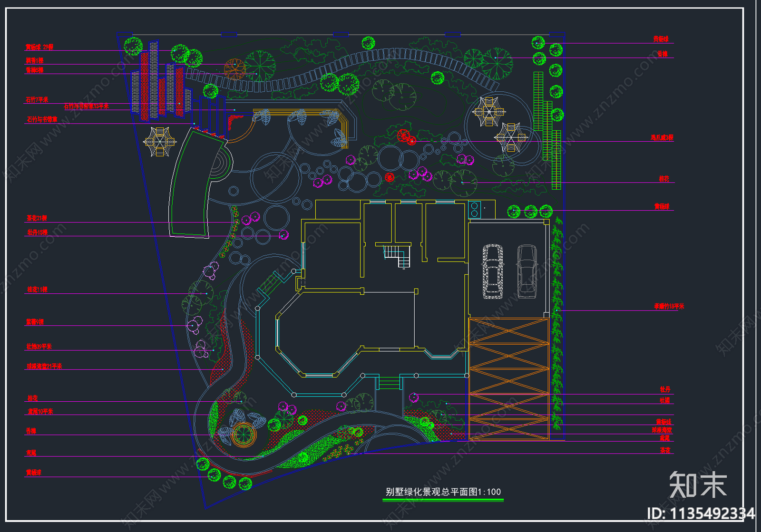Select the left parked car symbol in garage

coord(493,271)
